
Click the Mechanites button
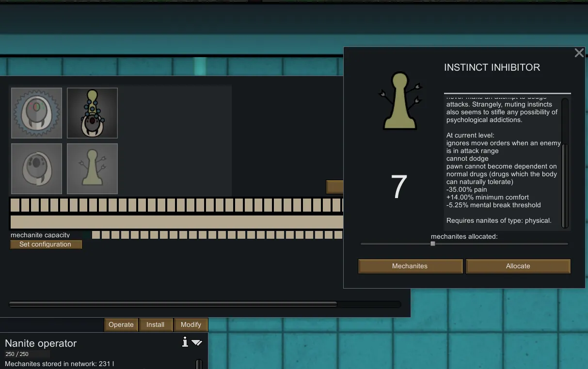(410, 266)
